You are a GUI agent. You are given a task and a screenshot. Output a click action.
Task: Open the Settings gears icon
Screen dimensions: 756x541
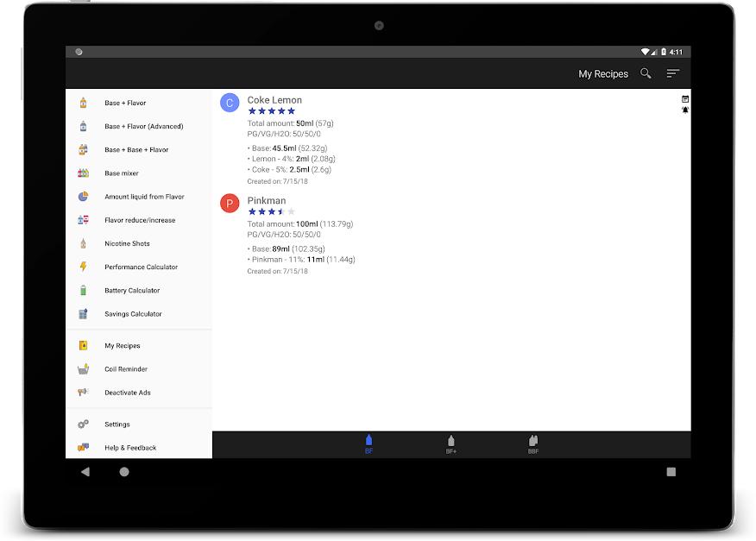(x=83, y=424)
